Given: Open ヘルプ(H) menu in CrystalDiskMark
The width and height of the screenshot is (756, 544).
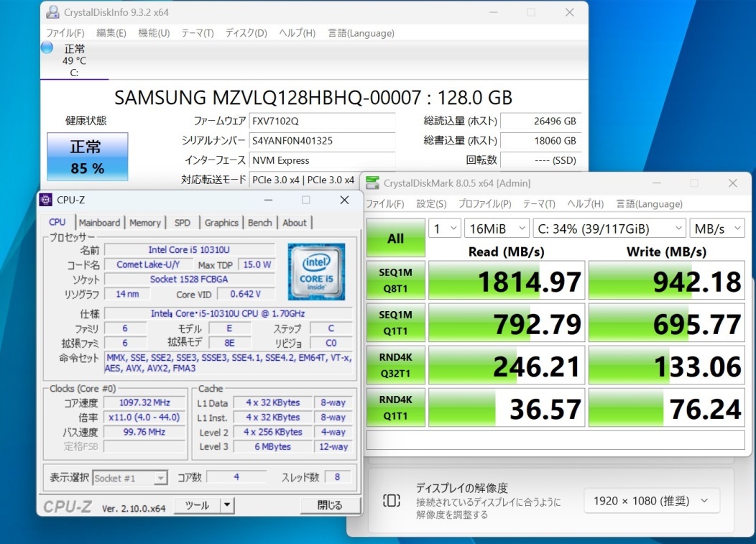Looking at the screenshot, I should (x=585, y=203).
